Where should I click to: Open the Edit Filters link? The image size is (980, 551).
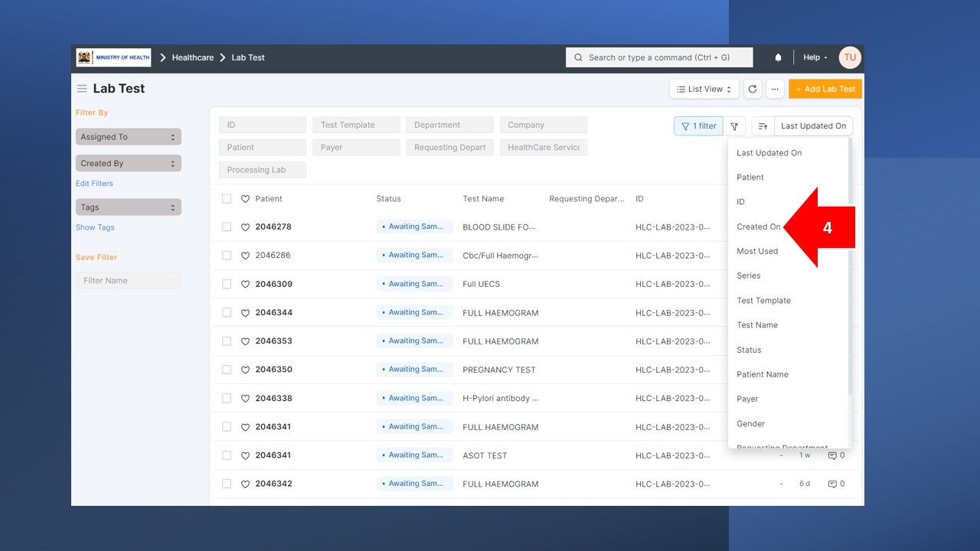tap(94, 184)
